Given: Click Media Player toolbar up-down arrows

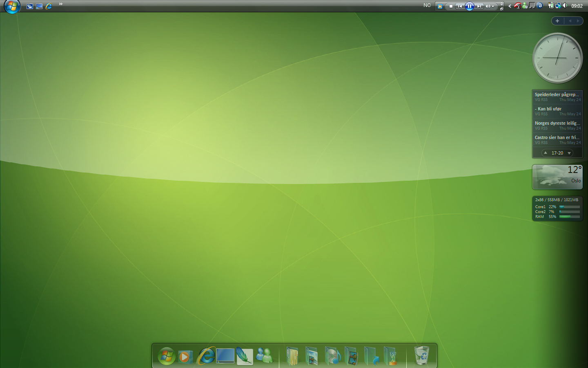Looking at the screenshot, I should pos(501,4).
